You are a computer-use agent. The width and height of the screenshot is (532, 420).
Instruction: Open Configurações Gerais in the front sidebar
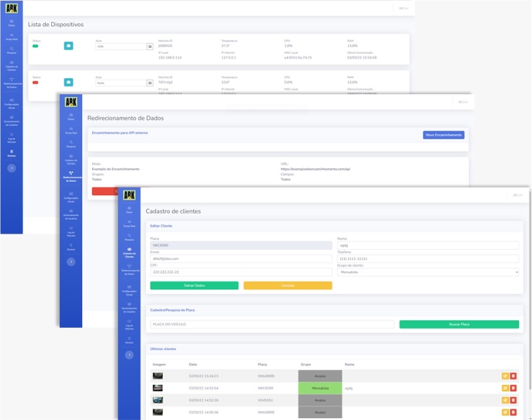tap(129, 289)
